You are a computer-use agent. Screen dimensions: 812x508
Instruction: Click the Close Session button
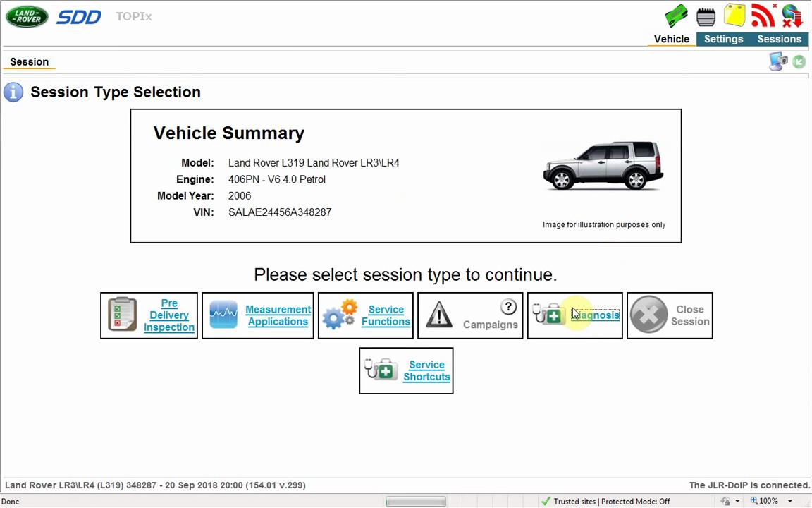coord(670,315)
